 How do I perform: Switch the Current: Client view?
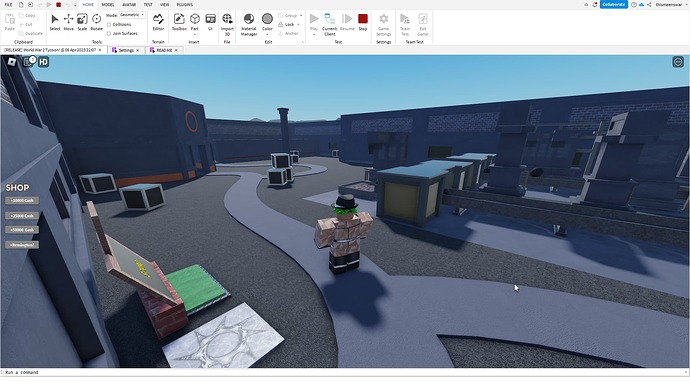click(x=330, y=24)
